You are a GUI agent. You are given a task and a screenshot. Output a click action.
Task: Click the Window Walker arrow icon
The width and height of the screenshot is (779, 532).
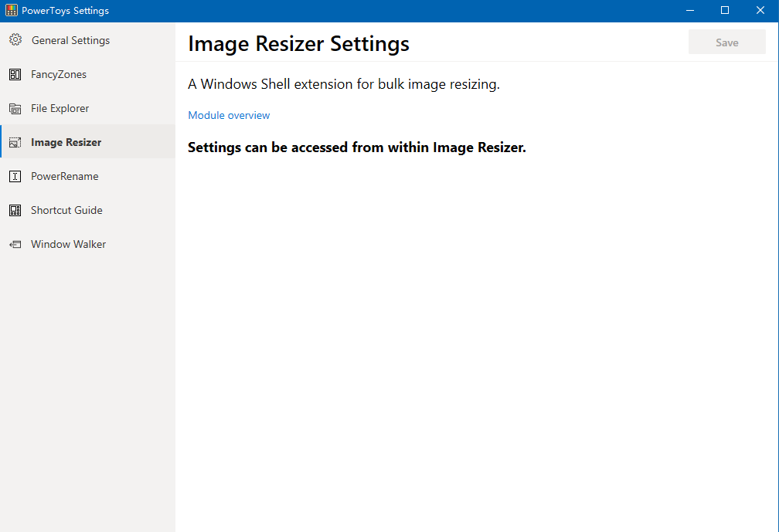click(x=15, y=244)
